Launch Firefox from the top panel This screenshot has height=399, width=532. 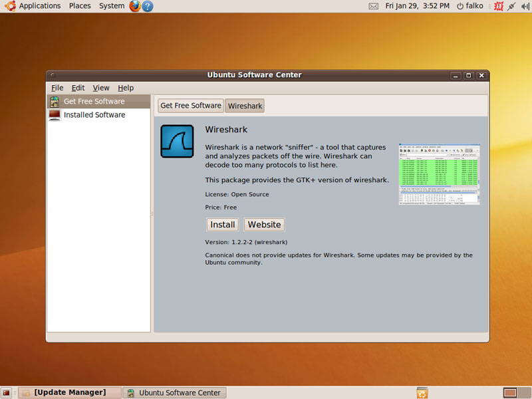[x=135, y=6]
